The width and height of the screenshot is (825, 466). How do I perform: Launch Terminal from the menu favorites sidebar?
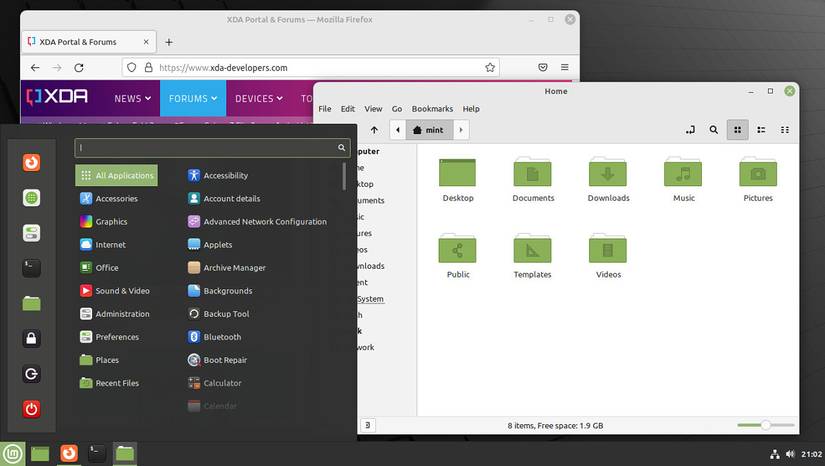[32, 268]
